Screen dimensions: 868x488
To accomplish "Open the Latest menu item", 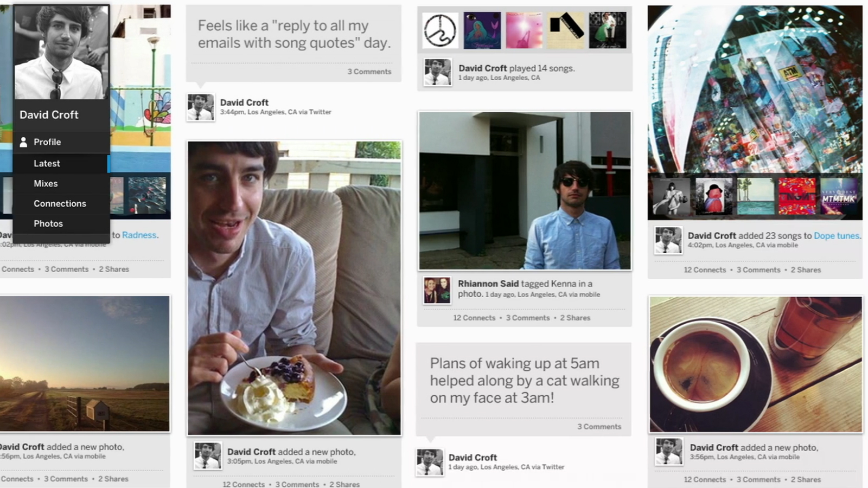I will point(47,163).
